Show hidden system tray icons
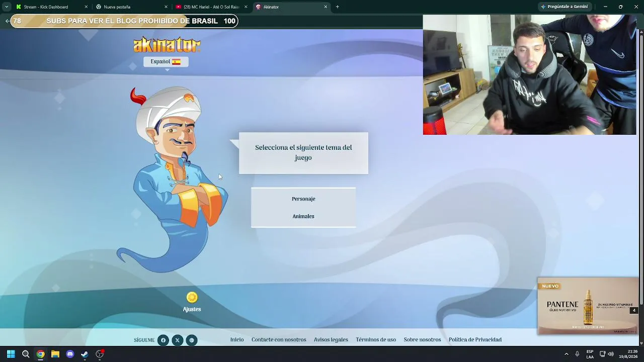 566,354
